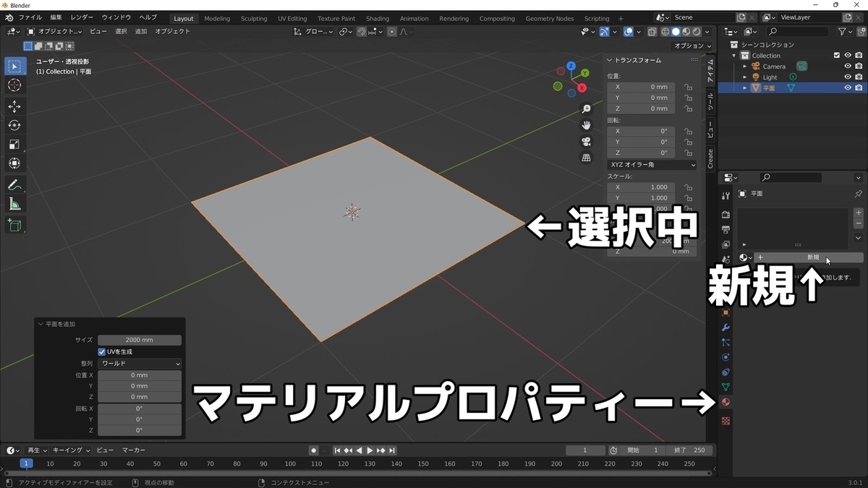Image resolution: width=868 pixels, height=488 pixels.
Task: Open XYZ オイラー角 rotation mode dropdown
Action: [652, 165]
